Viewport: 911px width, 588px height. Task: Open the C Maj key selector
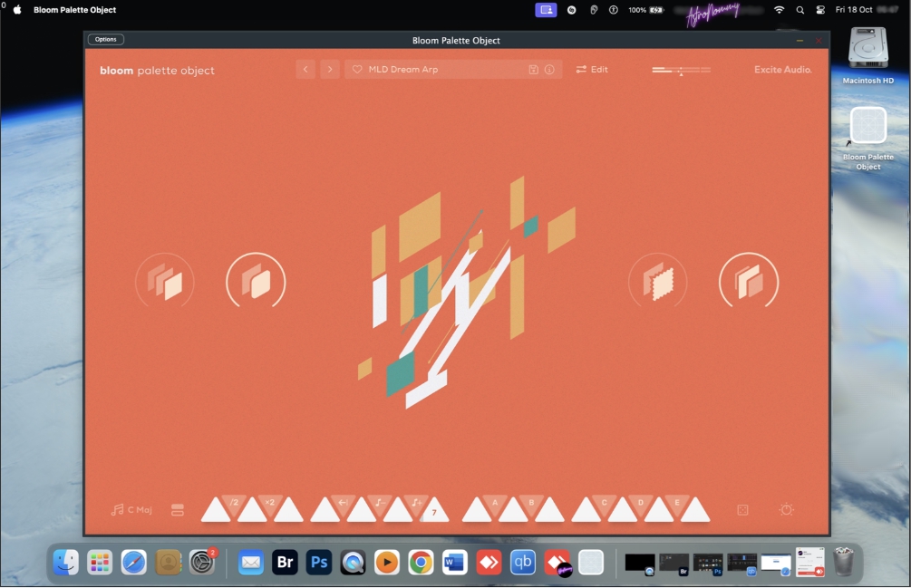[x=131, y=510]
